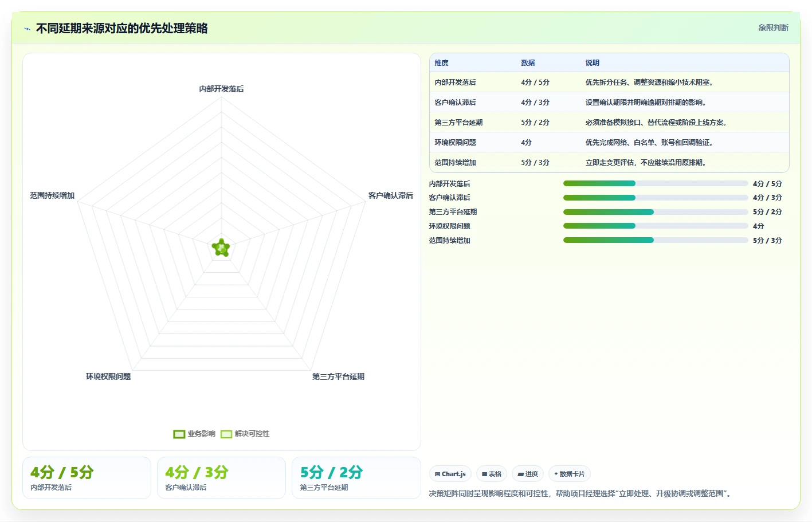Toggle 业务影响 legend swatch in radar chart

point(179,434)
